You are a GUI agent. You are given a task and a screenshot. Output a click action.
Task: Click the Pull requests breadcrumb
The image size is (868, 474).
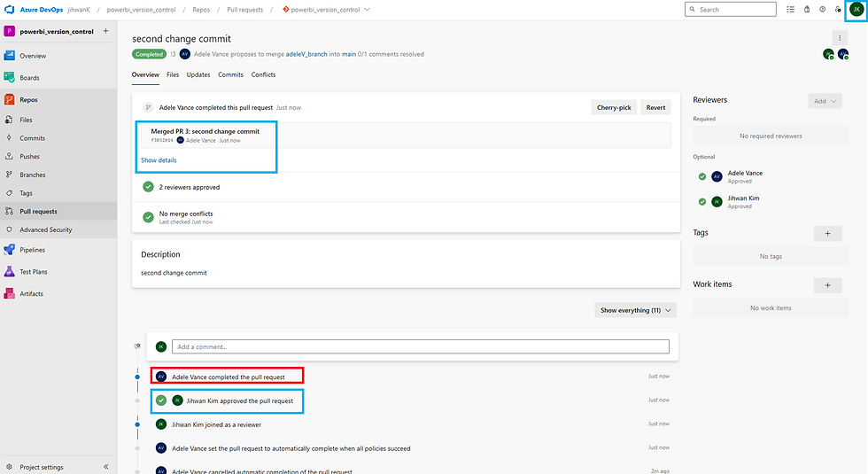(x=244, y=10)
